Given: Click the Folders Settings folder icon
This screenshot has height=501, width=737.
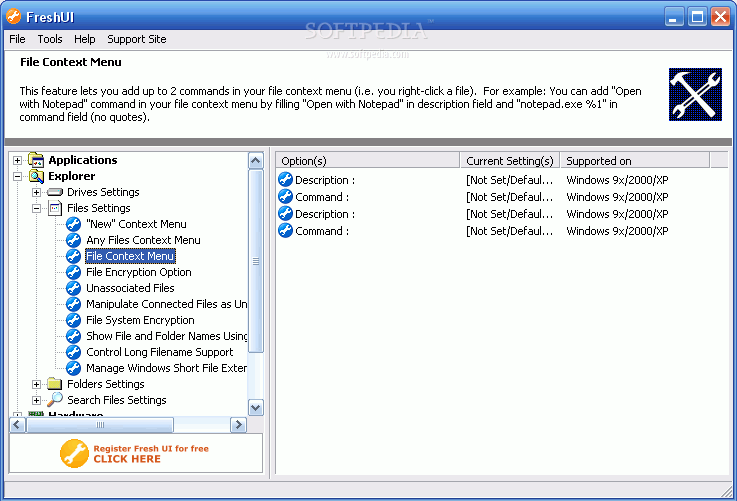Looking at the screenshot, I should [x=55, y=384].
